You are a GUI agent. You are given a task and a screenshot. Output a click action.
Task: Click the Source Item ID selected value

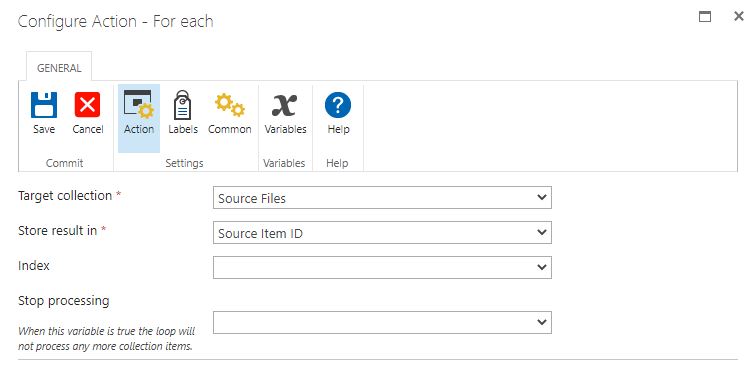pos(260,234)
